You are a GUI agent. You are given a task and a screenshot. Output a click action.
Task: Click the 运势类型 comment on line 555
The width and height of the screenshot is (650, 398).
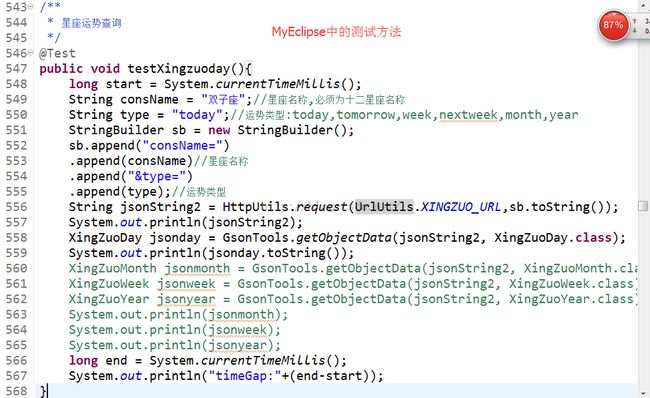[x=206, y=192]
